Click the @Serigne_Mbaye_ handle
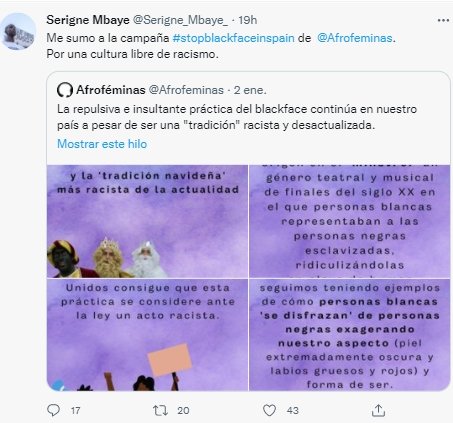 click(180, 20)
